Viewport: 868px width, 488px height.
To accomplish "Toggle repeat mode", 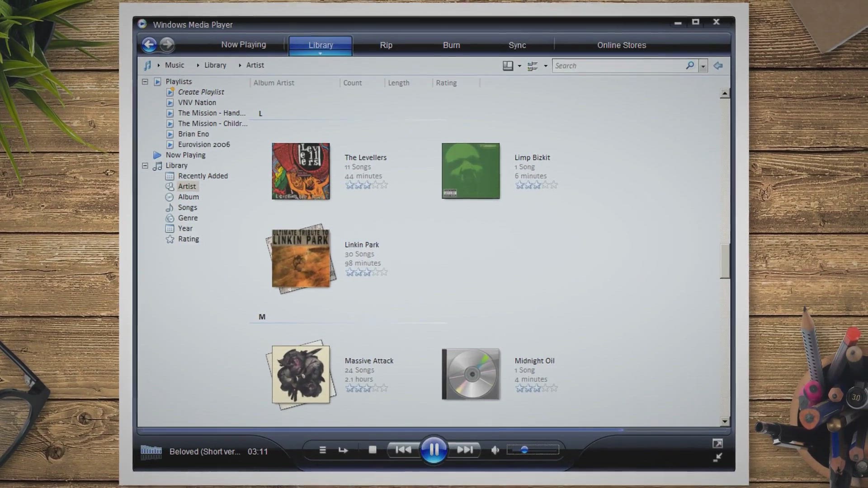I will tap(343, 450).
